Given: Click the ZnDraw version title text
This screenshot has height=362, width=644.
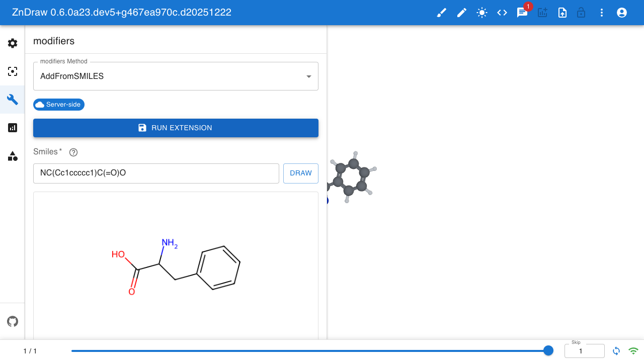Looking at the screenshot, I should [x=122, y=13].
